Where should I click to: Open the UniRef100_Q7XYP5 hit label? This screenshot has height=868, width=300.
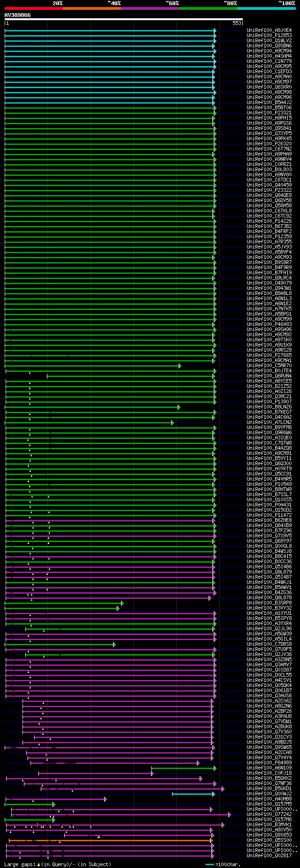tap(269, 134)
